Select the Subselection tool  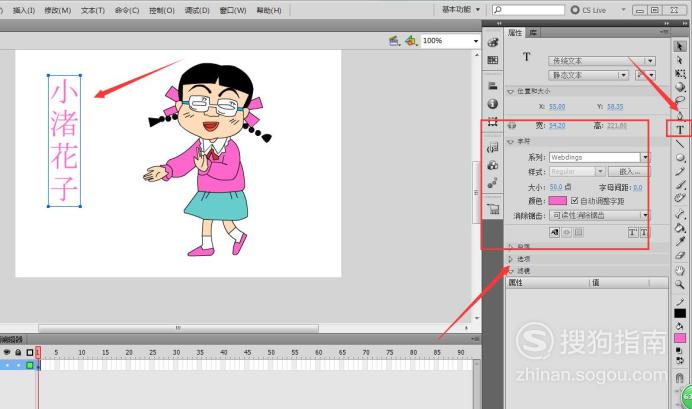click(x=680, y=60)
